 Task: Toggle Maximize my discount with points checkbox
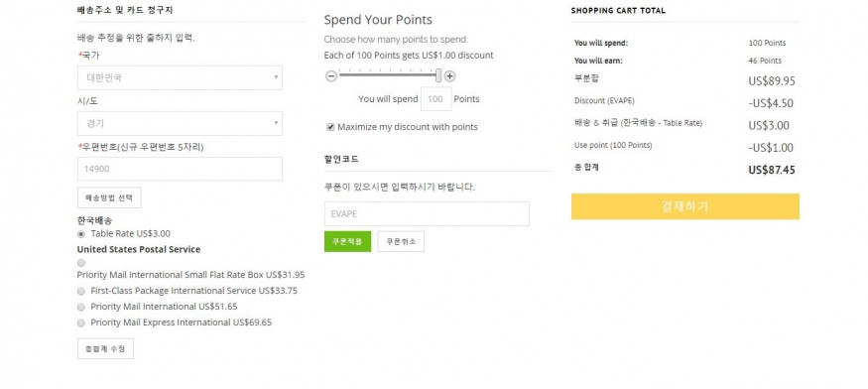tap(330, 127)
